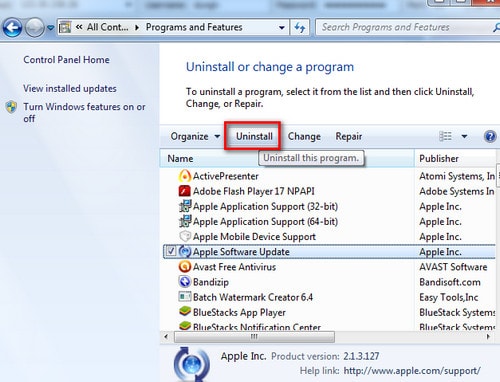The width and height of the screenshot is (500, 382).
Task: Click the left scroll arrow
Action: [166, 337]
